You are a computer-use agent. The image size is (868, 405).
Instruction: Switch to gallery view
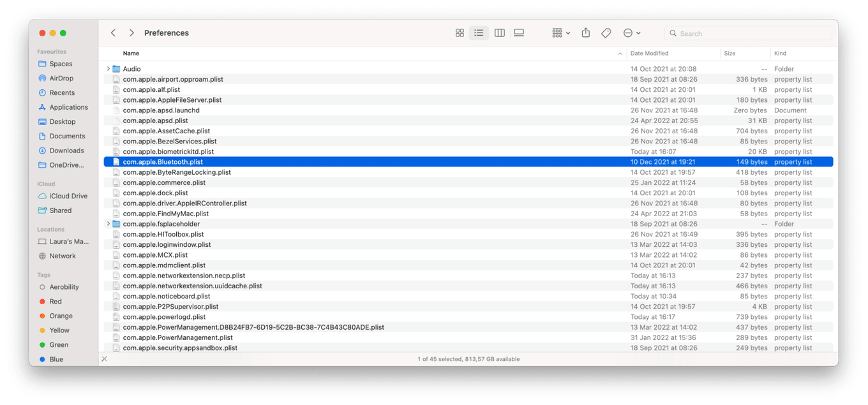519,33
